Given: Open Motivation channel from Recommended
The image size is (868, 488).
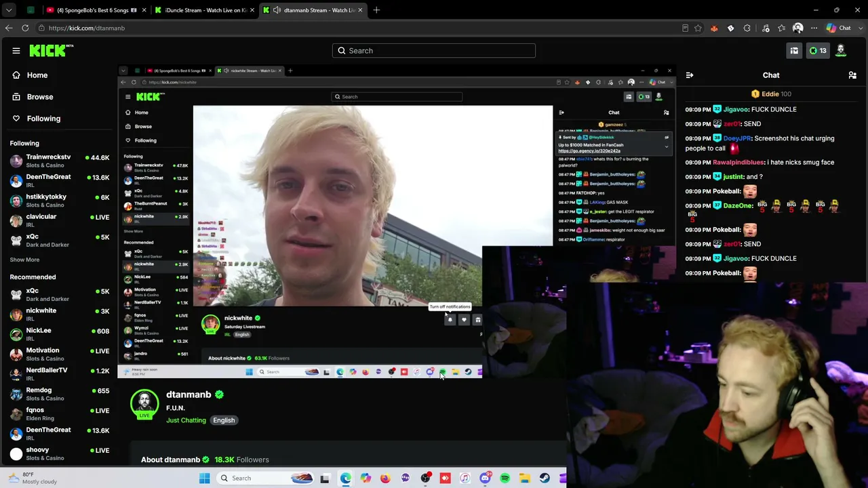Looking at the screenshot, I should click(59, 354).
